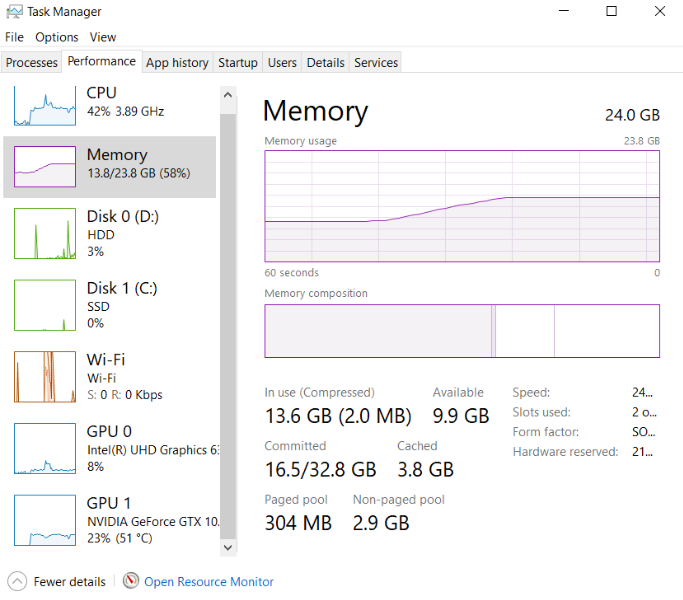Select the CPU usage graph thumbnail
This screenshot has height=600, width=683.
tap(45, 105)
